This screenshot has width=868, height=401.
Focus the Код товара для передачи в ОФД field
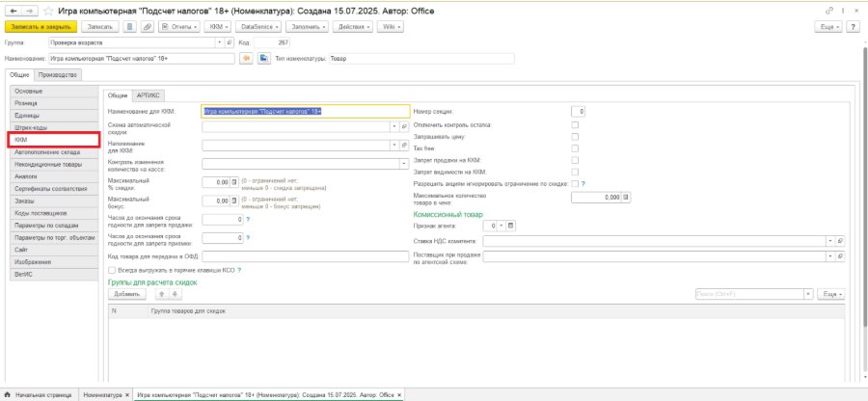pyautogui.click(x=306, y=256)
